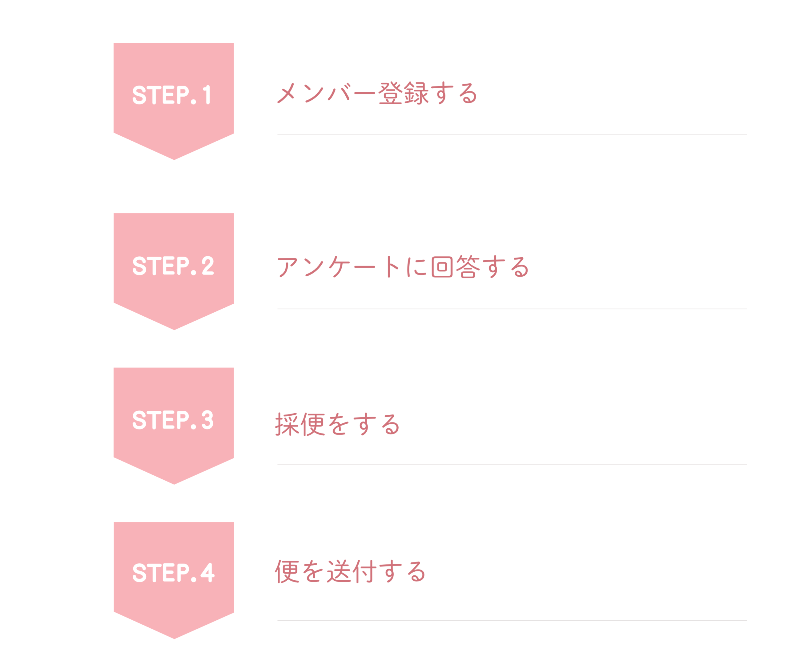The height and width of the screenshot is (672, 788).
Task: Open the STEP.3 pink badge label
Action: tap(173, 420)
